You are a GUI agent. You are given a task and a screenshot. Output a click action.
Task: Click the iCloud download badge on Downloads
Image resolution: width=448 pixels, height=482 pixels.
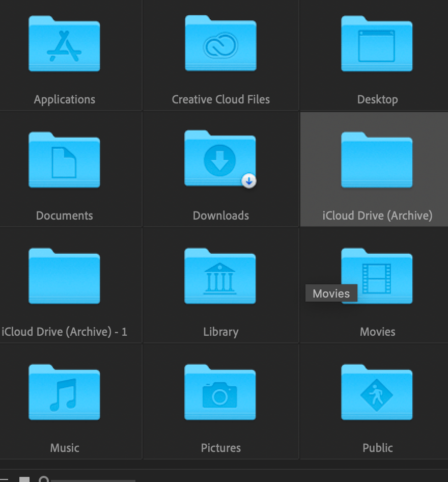coord(249,180)
